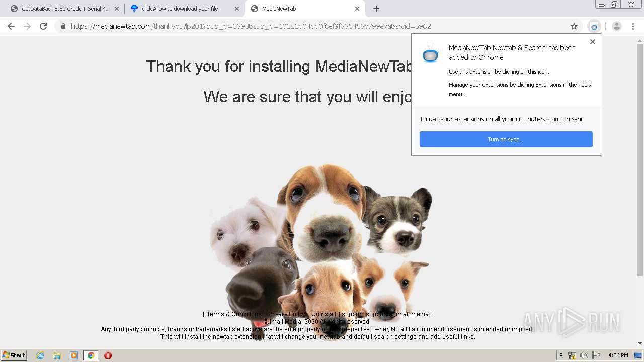Click 'Thank you for installing MediaNewTab' heading

coord(279,66)
